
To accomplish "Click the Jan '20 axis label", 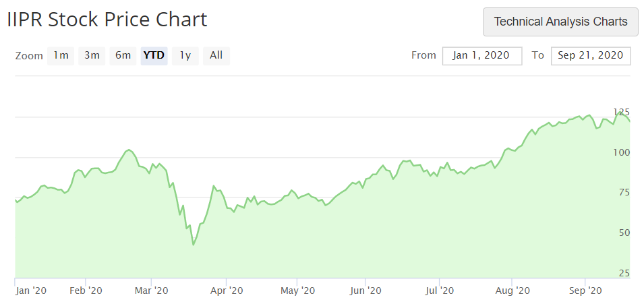I will coord(31,290).
